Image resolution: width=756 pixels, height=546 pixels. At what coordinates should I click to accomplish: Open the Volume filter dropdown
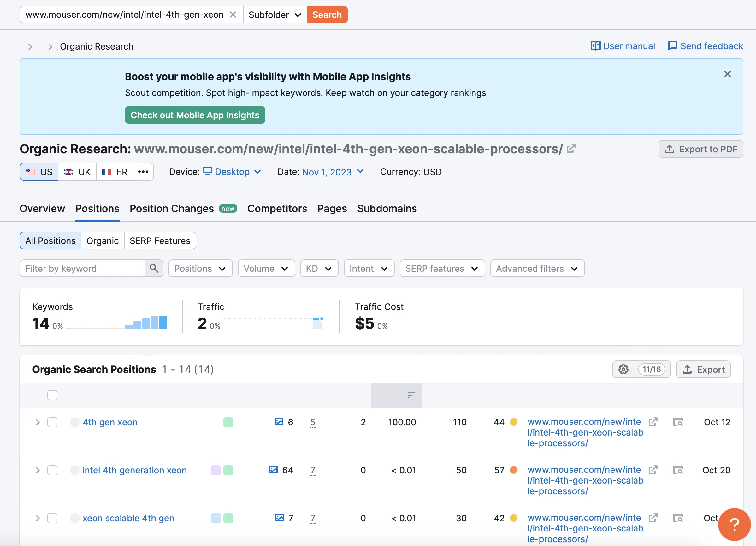tap(266, 268)
